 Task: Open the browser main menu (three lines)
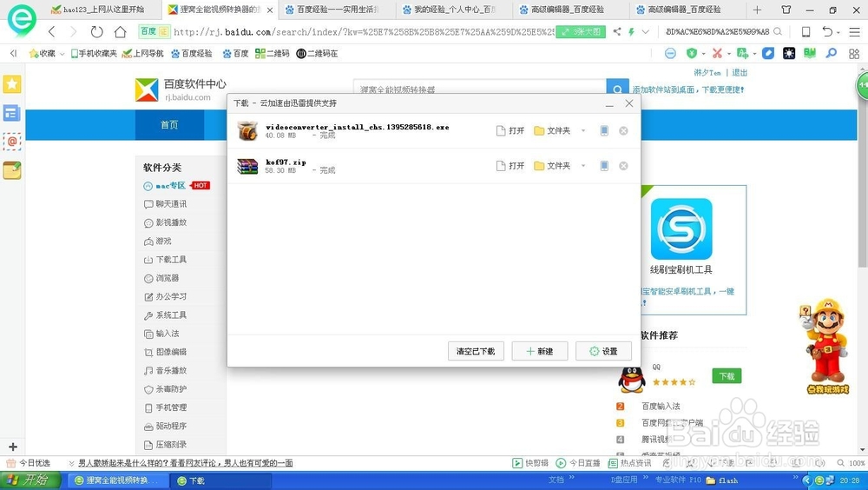click(854, 31)
